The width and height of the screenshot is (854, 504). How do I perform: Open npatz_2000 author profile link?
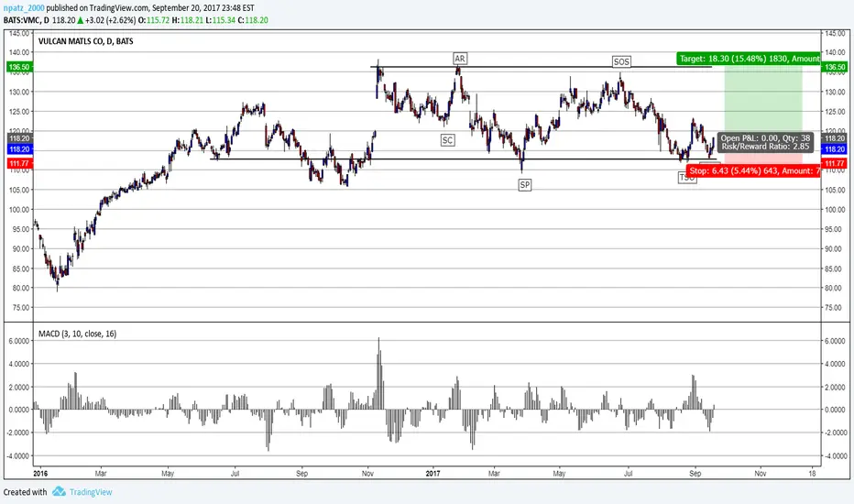point(24,8)
